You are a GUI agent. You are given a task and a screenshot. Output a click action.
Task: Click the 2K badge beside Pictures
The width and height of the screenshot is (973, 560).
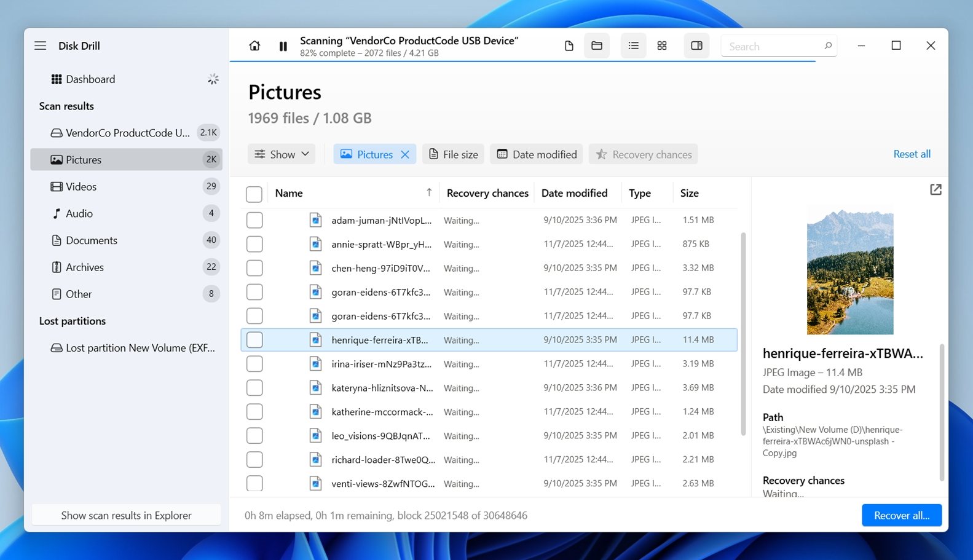pos(211,160)
